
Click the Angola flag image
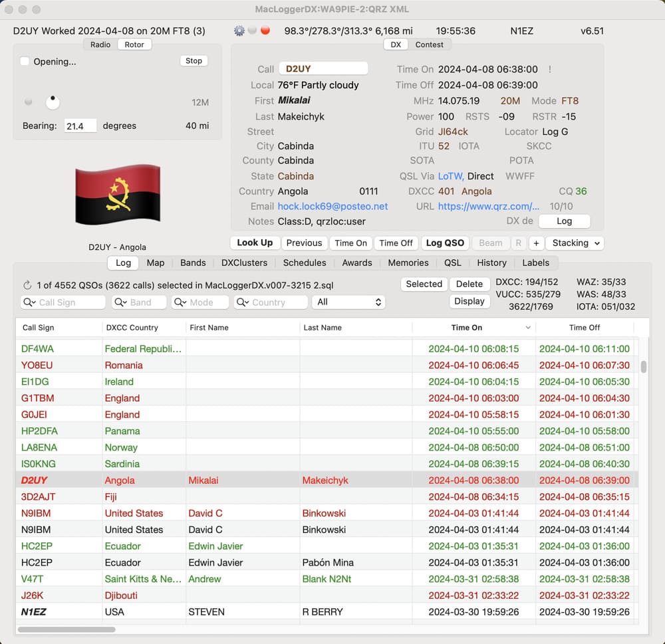click(118, 195)
